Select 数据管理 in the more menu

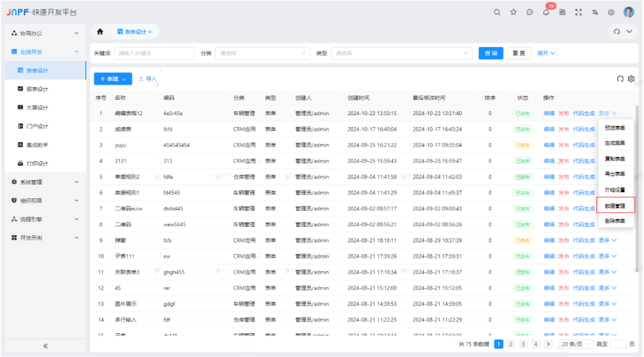[x=615, y=205]
